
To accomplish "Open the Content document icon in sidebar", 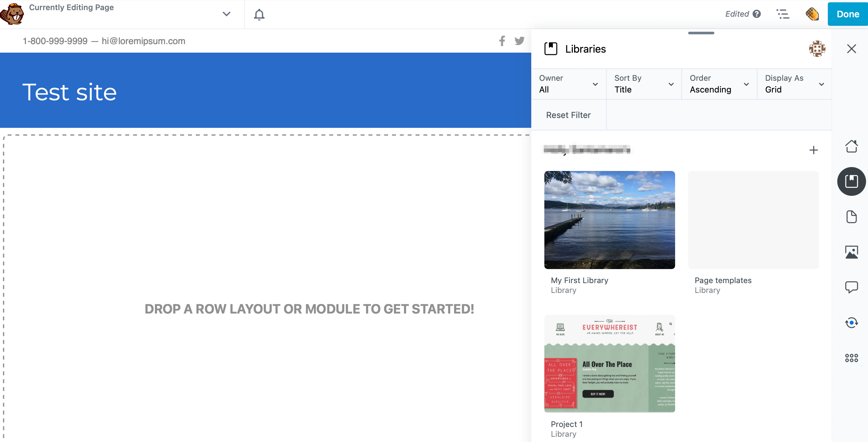I will 851,217.
